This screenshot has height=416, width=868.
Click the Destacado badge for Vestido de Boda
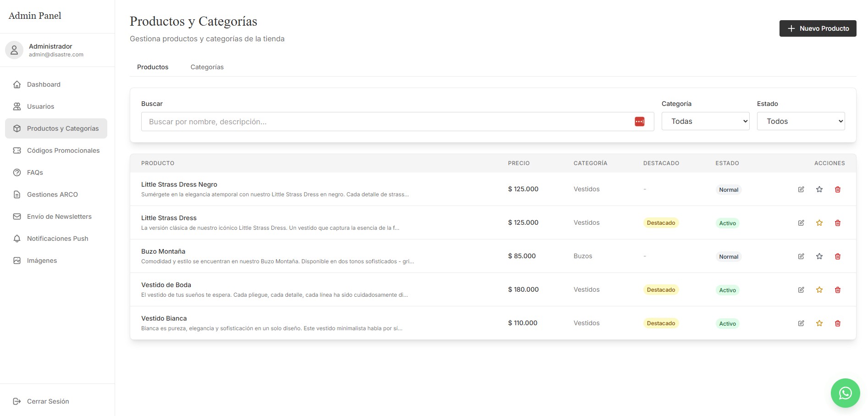[x=661, y=290]
